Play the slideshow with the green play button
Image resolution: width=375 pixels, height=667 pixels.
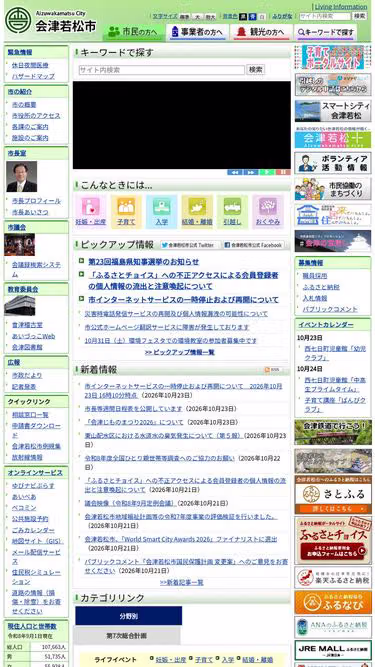pyautogui.click(x=267, y=172)
